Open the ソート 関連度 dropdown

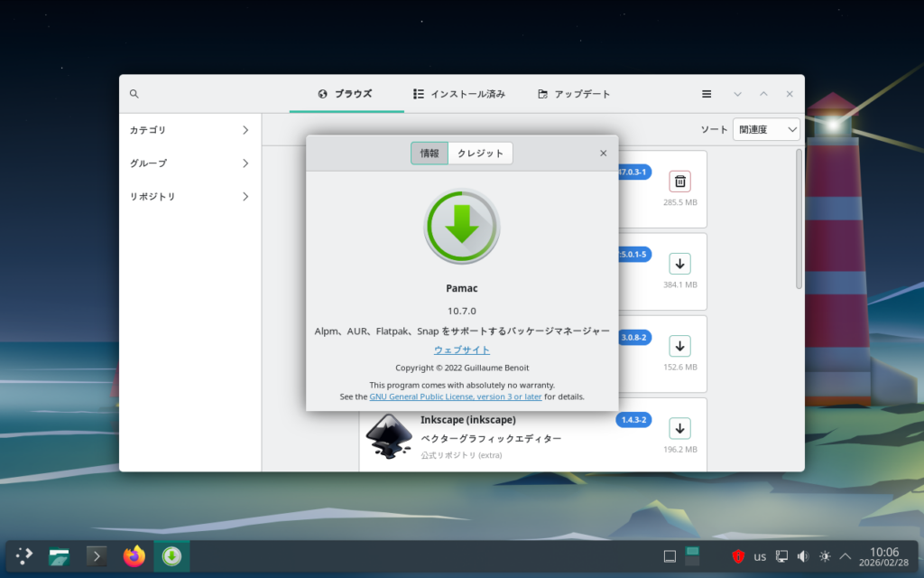766,130
